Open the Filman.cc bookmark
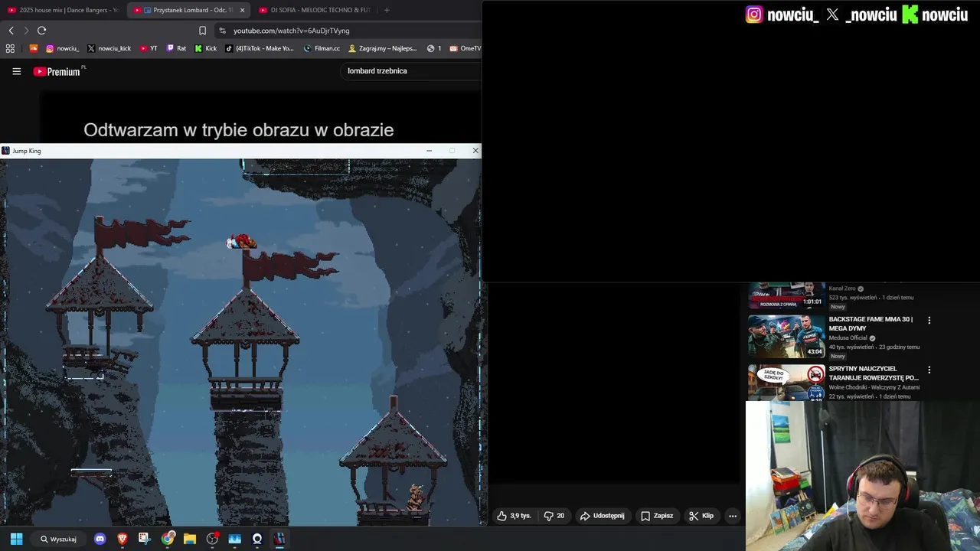Screen dimensions: 980x551 [322, 48]
